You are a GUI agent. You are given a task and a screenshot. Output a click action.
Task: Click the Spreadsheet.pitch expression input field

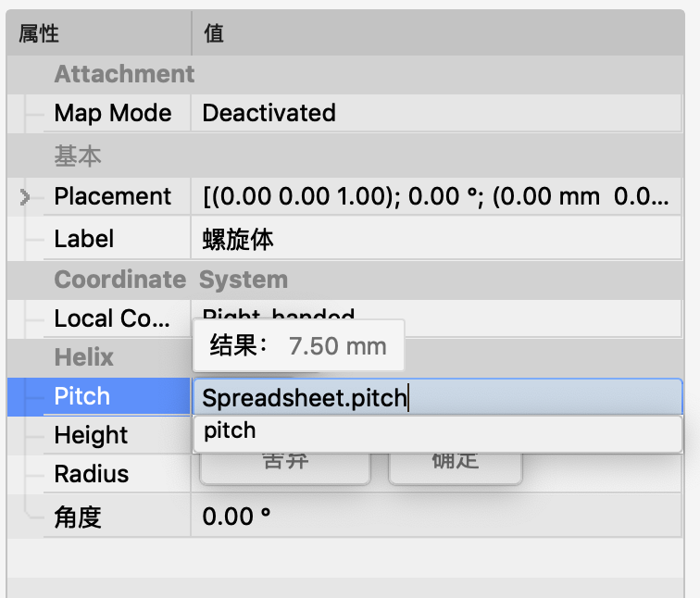pos(437,397)
